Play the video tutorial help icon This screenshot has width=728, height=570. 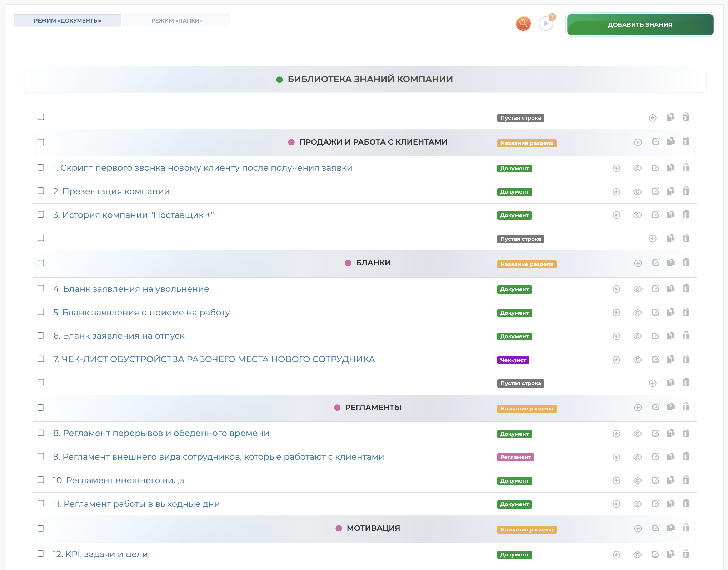coord(545,24)
